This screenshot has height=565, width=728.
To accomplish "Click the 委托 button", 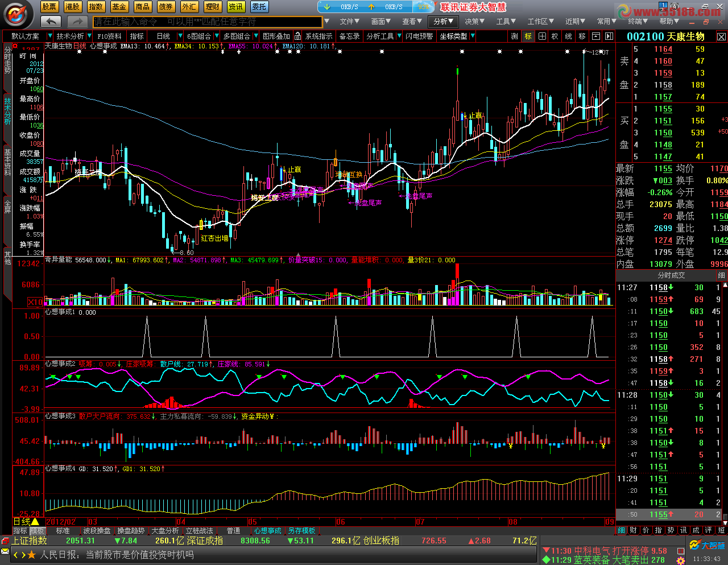I will pos(259,7).
